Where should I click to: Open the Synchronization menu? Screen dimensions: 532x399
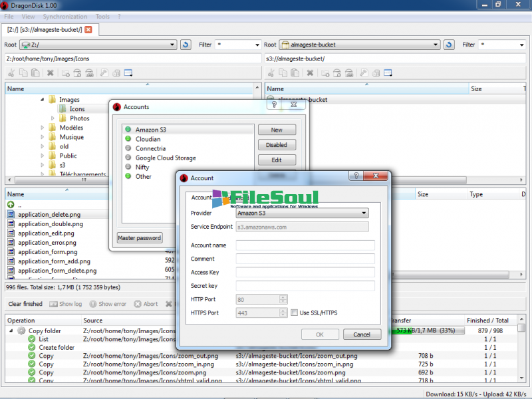(65, 16)
